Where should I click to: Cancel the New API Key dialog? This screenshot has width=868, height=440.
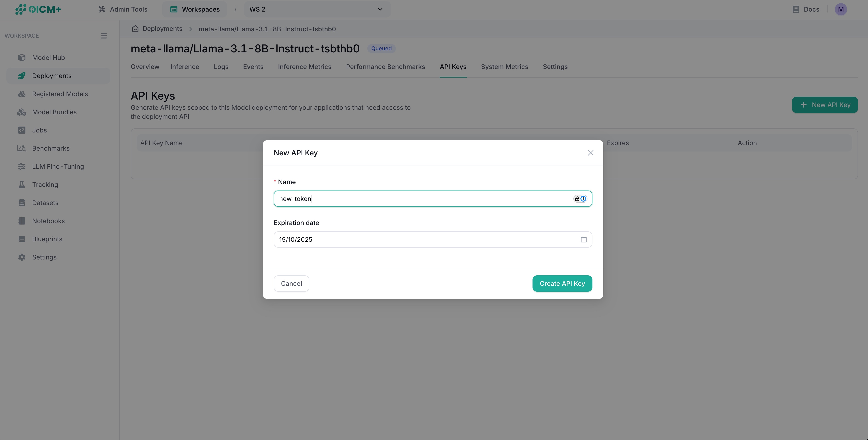click(x=291, y=283)
